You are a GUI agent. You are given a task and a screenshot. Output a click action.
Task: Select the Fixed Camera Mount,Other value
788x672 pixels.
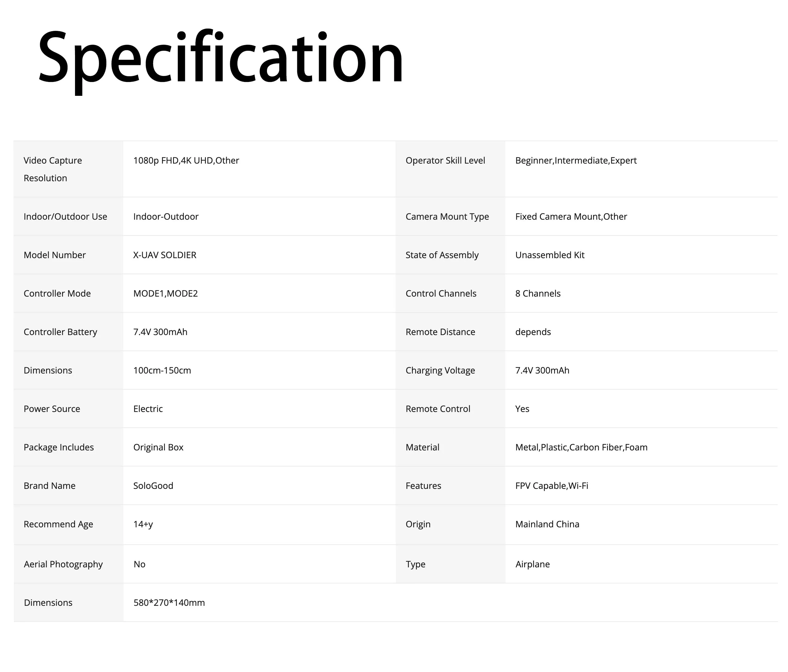tap(571, 217)
